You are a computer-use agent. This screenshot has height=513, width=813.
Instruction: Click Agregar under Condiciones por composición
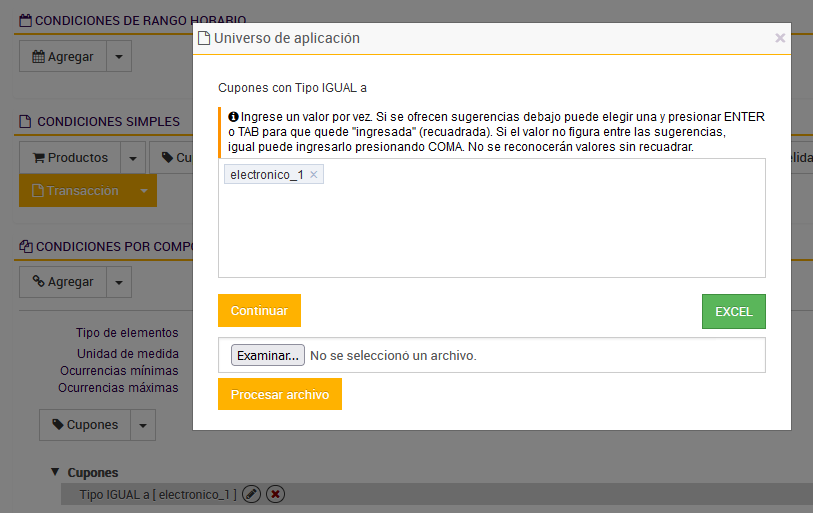click(63, 282)
